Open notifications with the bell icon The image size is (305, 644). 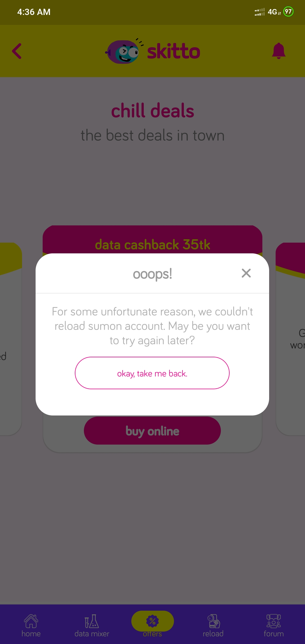(279, 51)
